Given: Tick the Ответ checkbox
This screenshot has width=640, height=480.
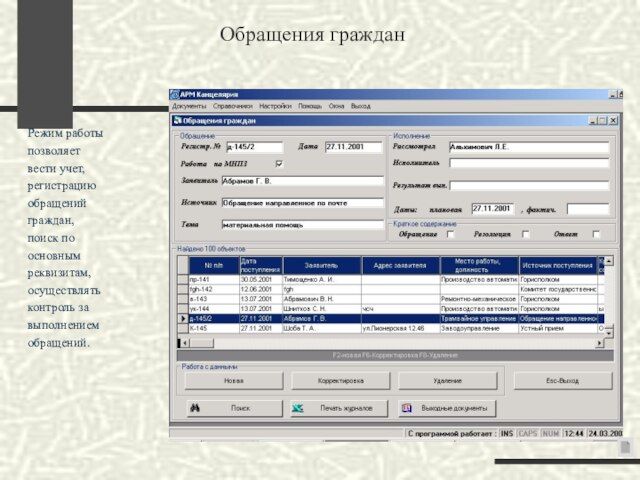Looking at the screenshot, I should pyautogui.click(x=596, y=234).
